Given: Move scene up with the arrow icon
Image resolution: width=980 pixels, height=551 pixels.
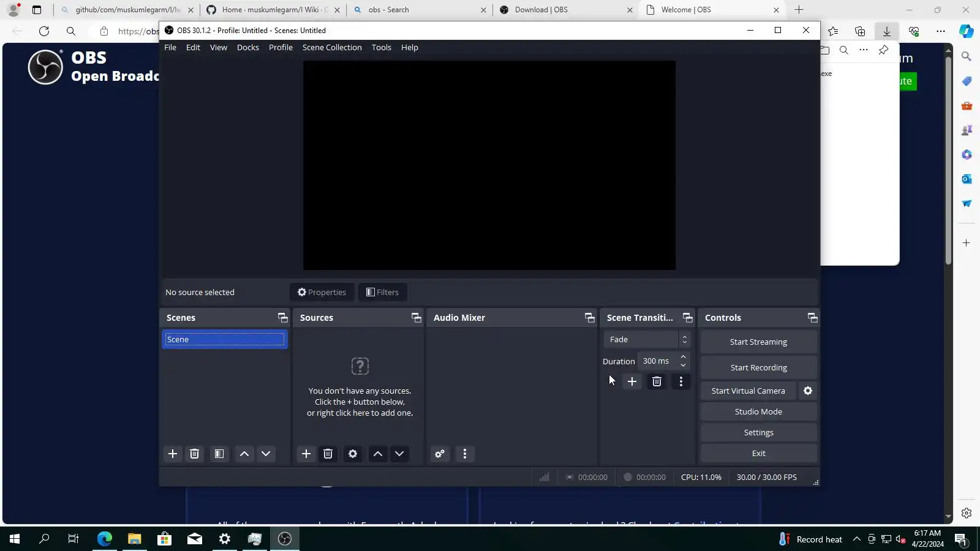Looking at the screenshot, I should coord(244,454).
